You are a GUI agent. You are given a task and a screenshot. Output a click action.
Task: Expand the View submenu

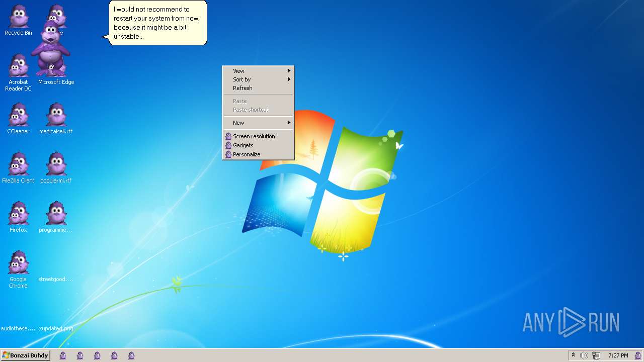(x=258, y=71)
